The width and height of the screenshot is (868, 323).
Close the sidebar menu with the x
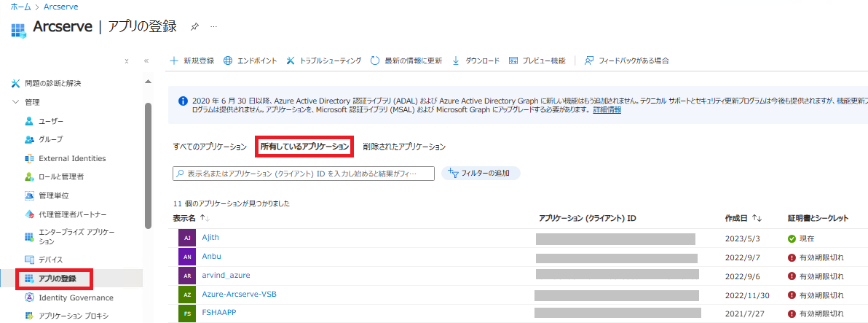click(x=127, y=61)
